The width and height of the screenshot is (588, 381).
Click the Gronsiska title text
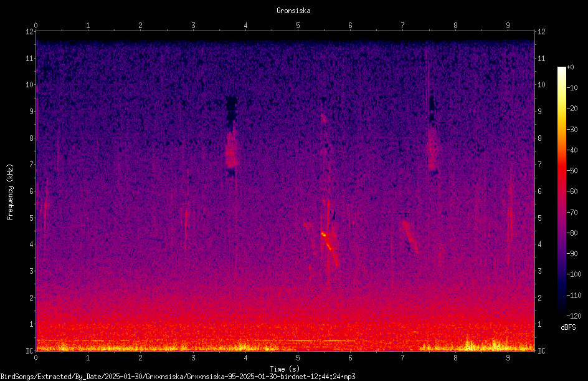(293, 11)
